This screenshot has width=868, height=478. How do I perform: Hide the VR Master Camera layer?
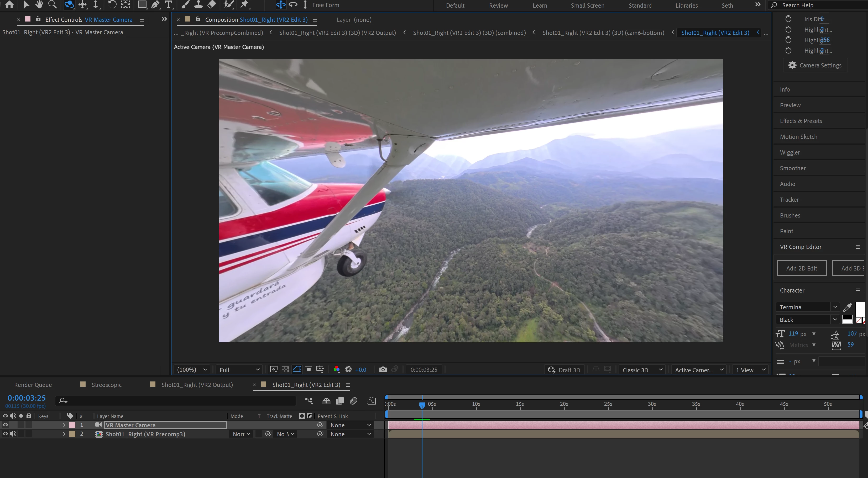6,425
